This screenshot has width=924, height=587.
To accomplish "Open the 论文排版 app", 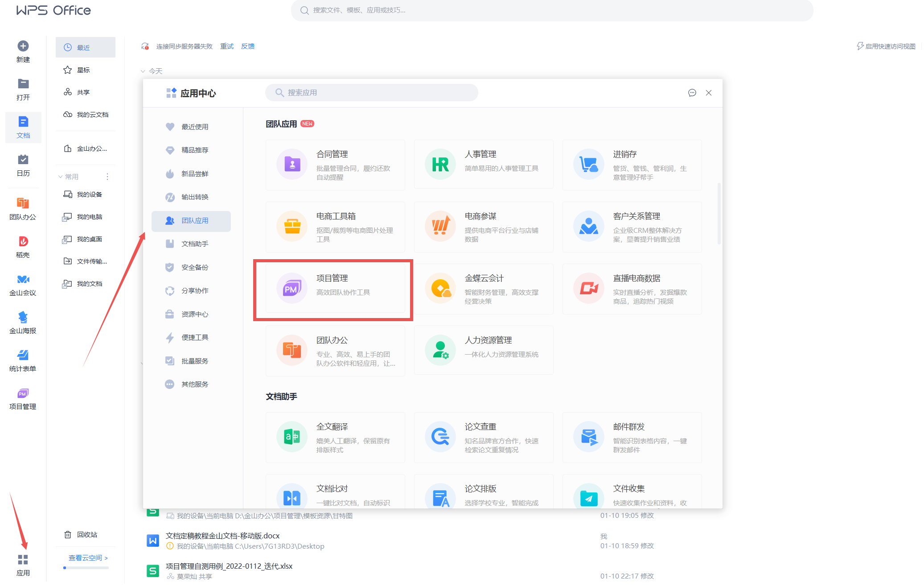I will (x=484, y=492).
